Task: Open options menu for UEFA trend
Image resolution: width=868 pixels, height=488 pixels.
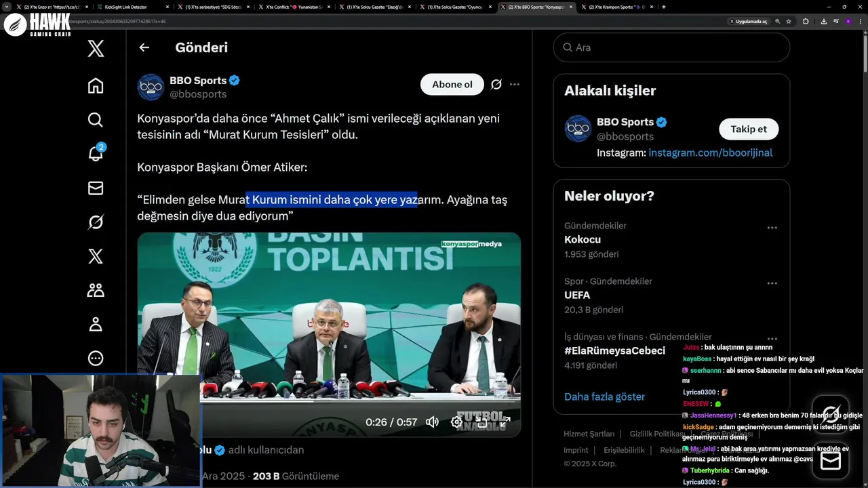Action: 772,283
